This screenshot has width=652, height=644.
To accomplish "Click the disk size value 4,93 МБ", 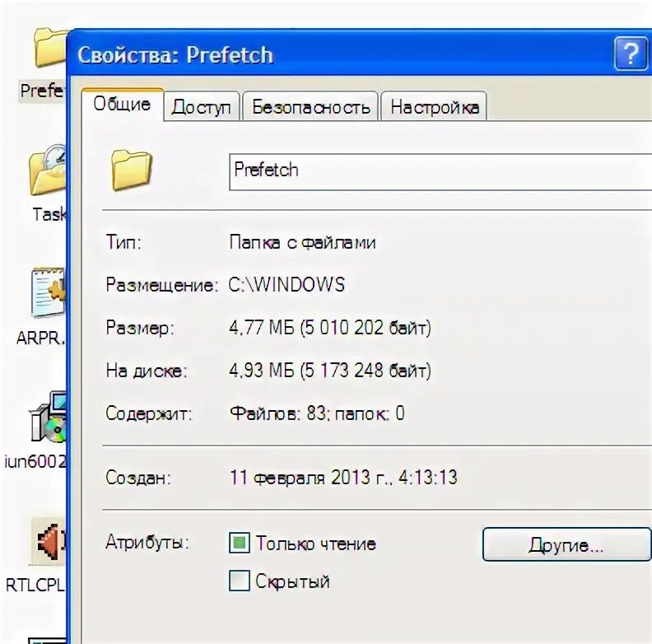I will [330, 371].
